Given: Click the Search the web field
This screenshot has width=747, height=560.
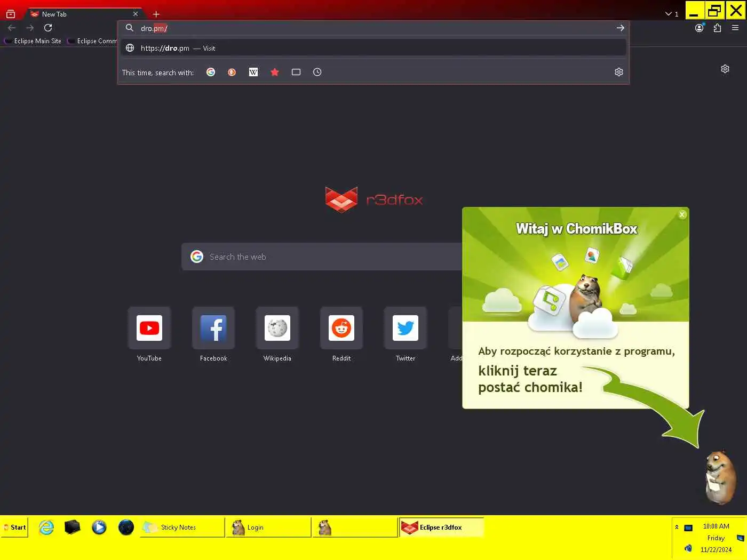Looking at the screenshot, I should click(322, 257).
